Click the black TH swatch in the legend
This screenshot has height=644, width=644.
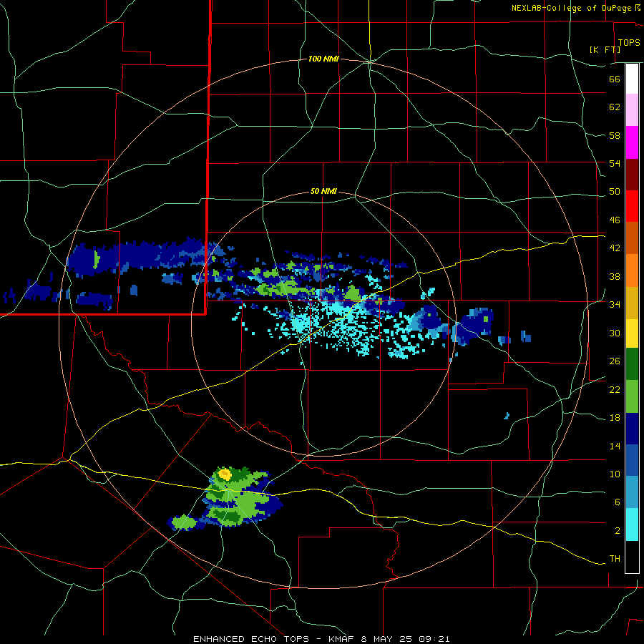pyautogui.click(x=632, y=557)
